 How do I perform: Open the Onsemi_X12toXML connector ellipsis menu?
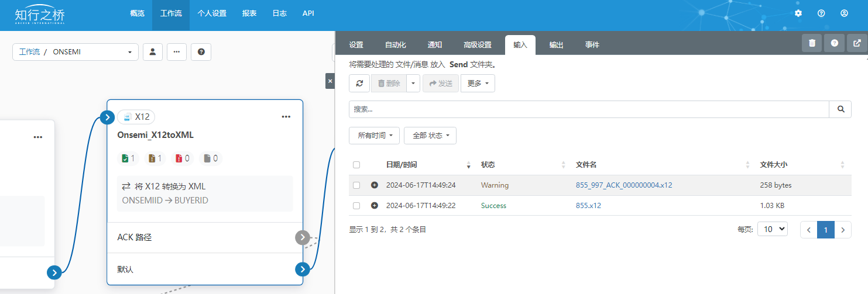coord(286,117)
